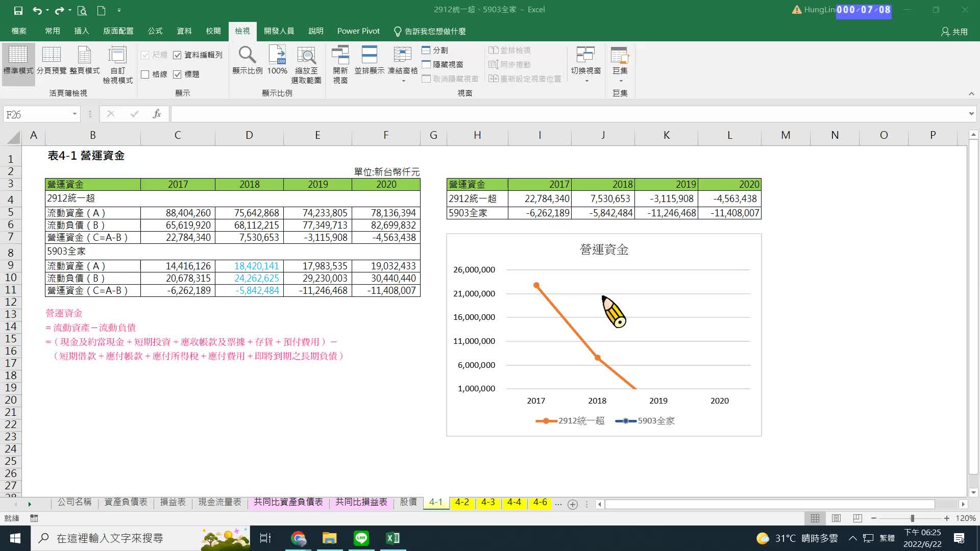Image resolution: width=980 pixels, height=551 pixels.
Task: Click Page Break Preview icon in status bar
Action: 857,518
